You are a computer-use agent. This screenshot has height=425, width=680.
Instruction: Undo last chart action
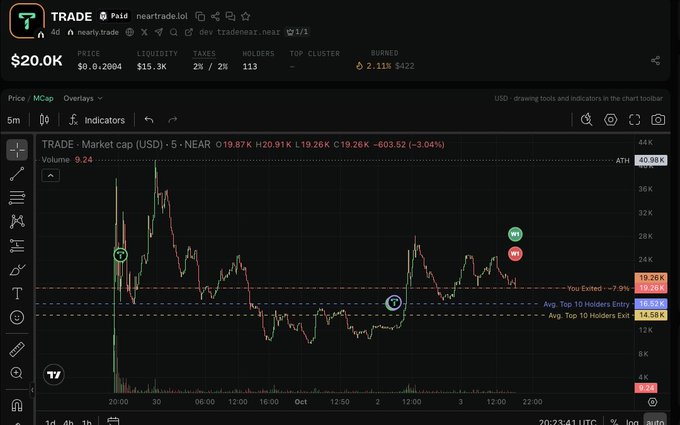149,120
